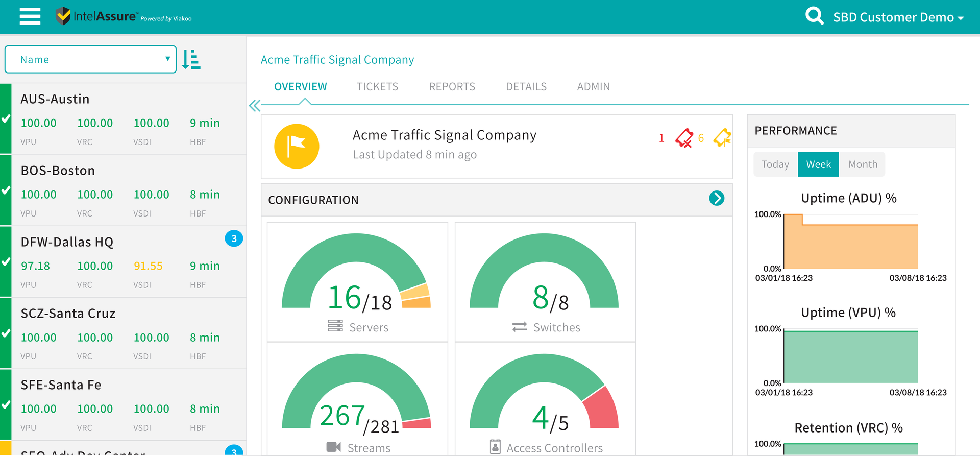The height and width of the screenshot is (456, 980).
Task: Click the IntelAssure shield logo
Action: click(63, 16)
